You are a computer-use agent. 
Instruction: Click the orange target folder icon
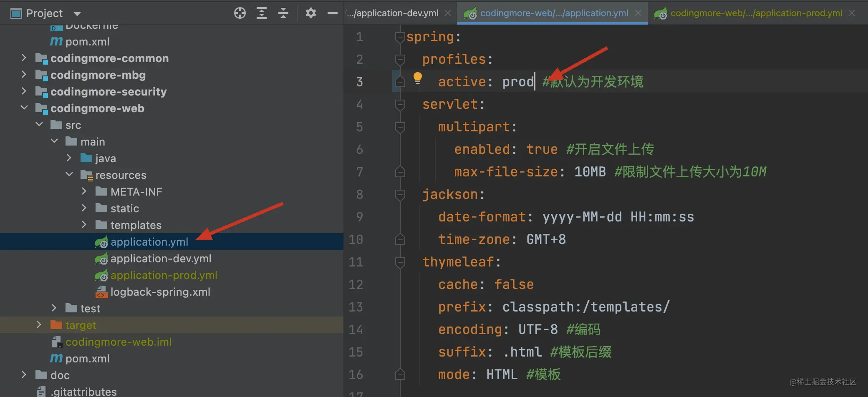pyautogui.click(x=56, y=324)
